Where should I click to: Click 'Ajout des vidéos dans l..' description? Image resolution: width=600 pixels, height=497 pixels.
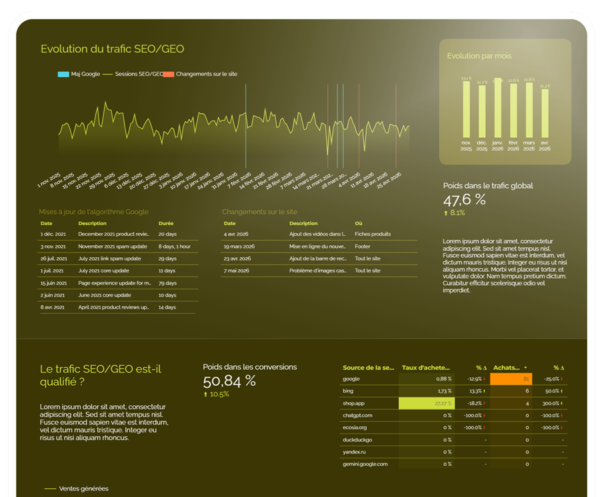pyautogui.click(x=317, y=234)
